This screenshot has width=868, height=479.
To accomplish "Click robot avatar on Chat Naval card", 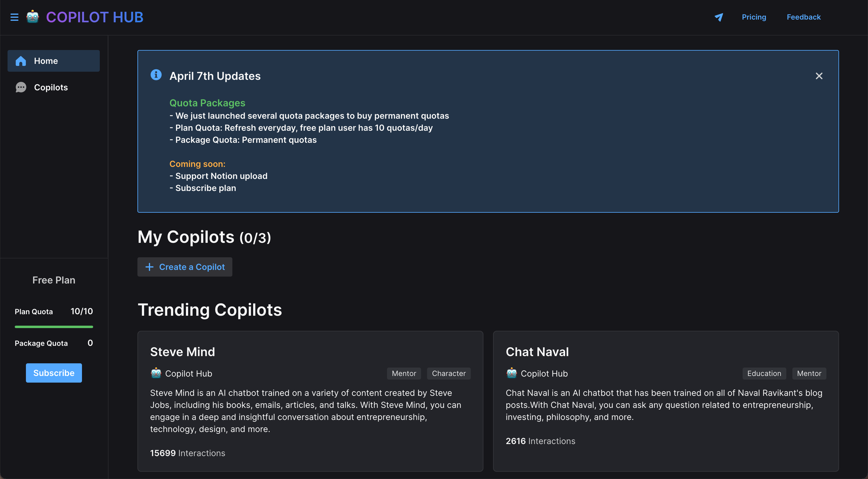I will tap(511, 373).
